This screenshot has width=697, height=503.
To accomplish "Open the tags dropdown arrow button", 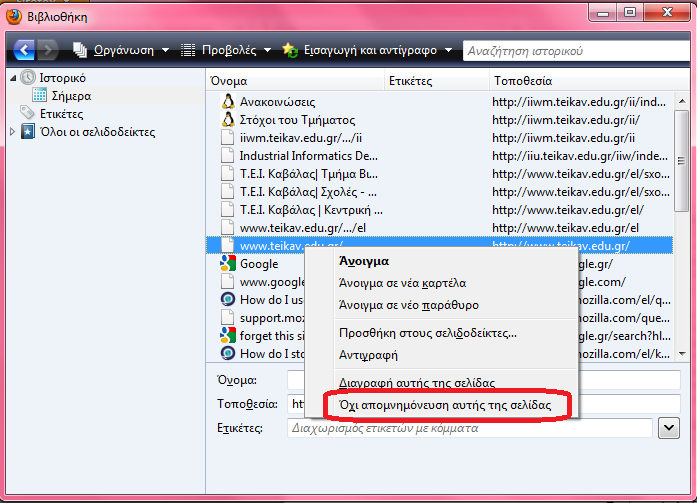I will (669, 428).
